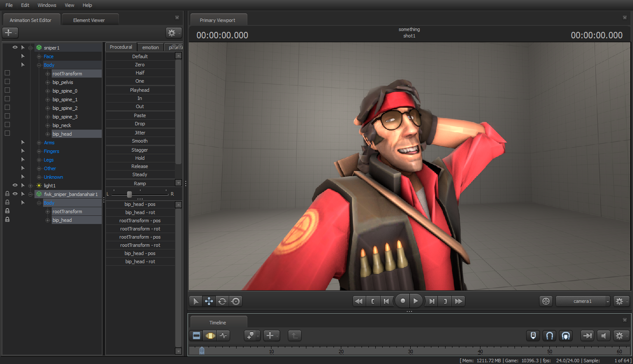Open the Edit menu
This screenshot has width=633, height=364.
(x=25, y=5)
